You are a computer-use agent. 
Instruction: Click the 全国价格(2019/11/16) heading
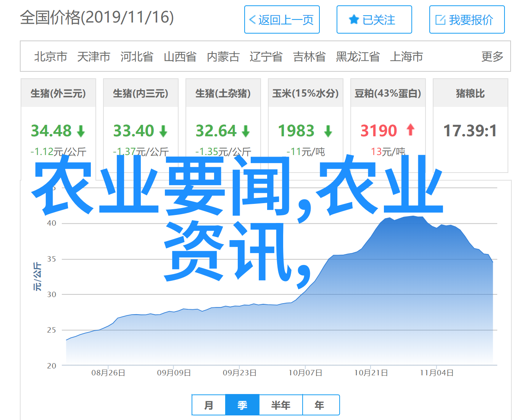tap(97, 17)
